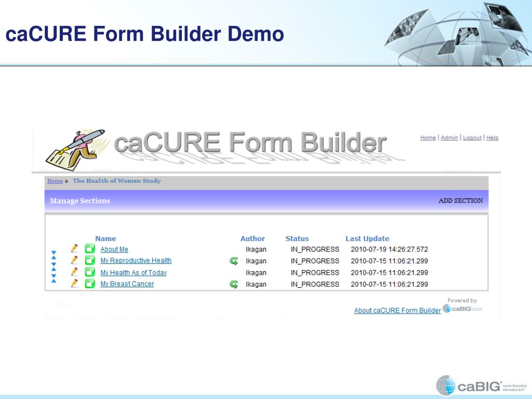Click the caCURE Form Builder pen logo
The image size is (532, 399).
(x=76, y=150)
